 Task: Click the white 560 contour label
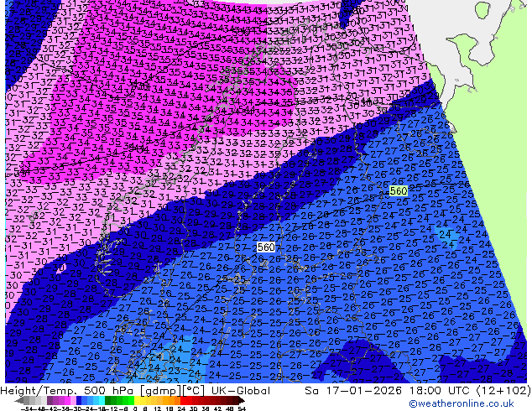(266, 247)
